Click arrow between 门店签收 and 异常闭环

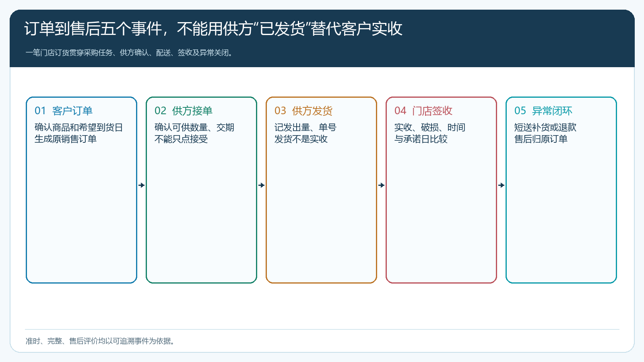click(x=502, y=185)
